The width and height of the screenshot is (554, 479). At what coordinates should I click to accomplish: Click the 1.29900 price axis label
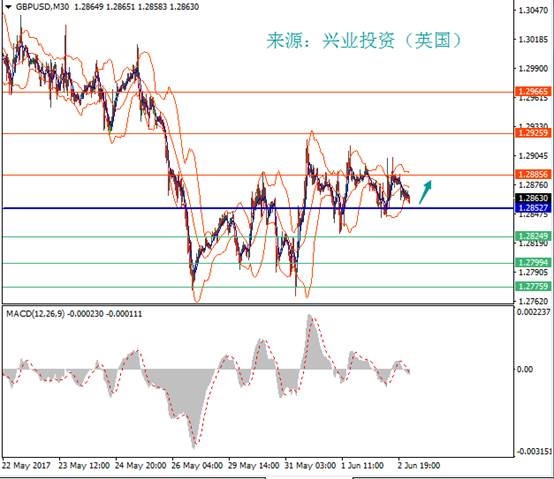tap(533, 68)
